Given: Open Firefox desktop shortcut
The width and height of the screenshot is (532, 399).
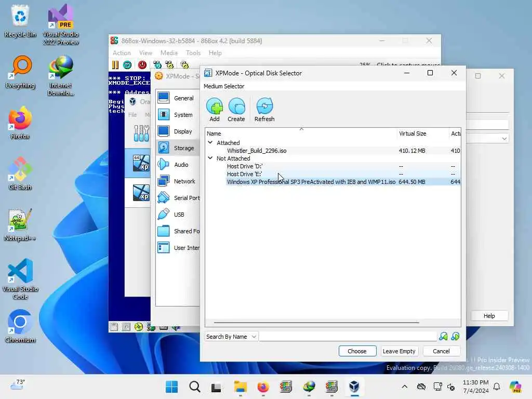Looking at the screenshot, I should (20, 123).
